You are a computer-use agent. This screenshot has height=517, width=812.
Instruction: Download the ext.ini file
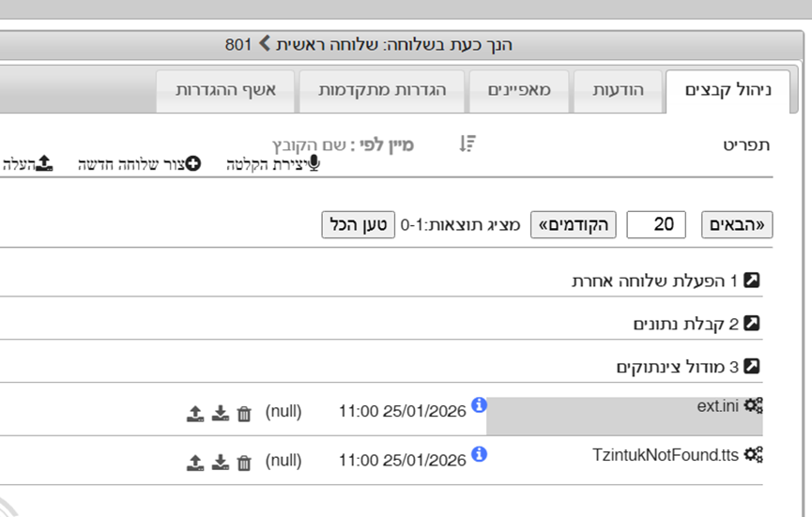pyautogui.click(x=221, y=413)
